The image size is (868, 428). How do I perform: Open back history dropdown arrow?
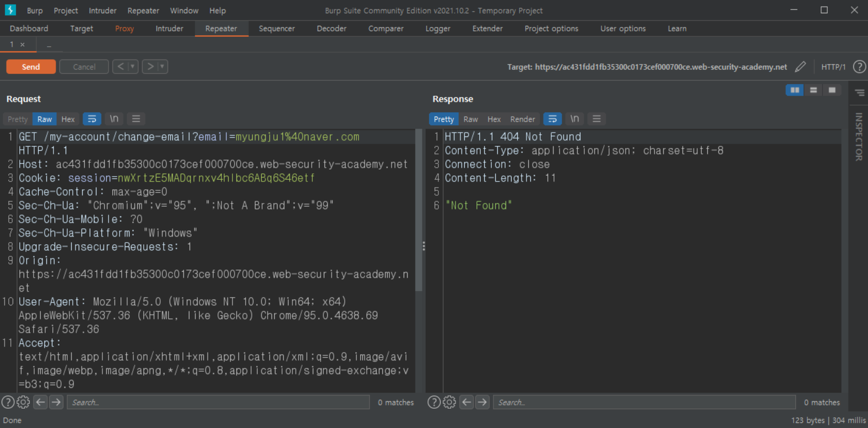pyautogui.click(x=133, y=67)
